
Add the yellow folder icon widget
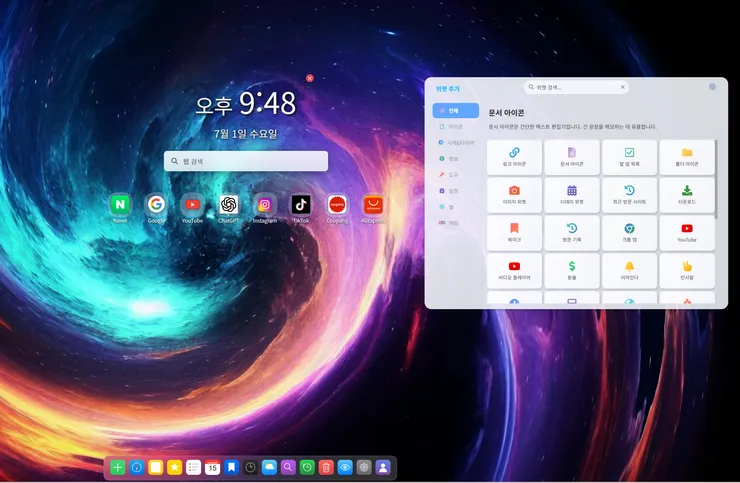click(687, 157)
